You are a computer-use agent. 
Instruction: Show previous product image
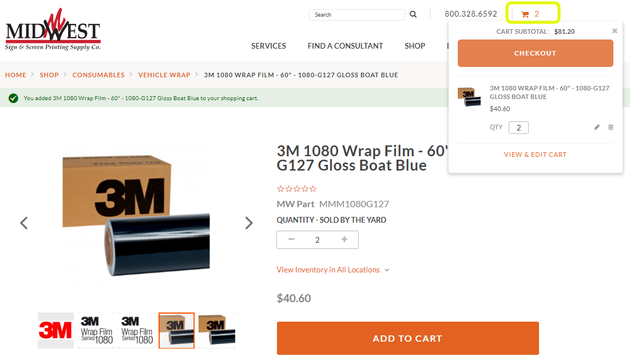(x=24, y=223)
